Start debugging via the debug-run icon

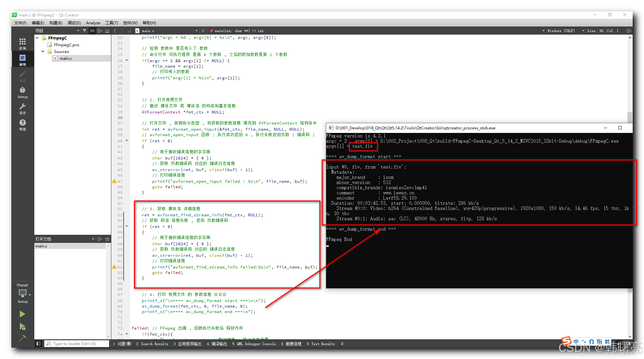[22, 327]
